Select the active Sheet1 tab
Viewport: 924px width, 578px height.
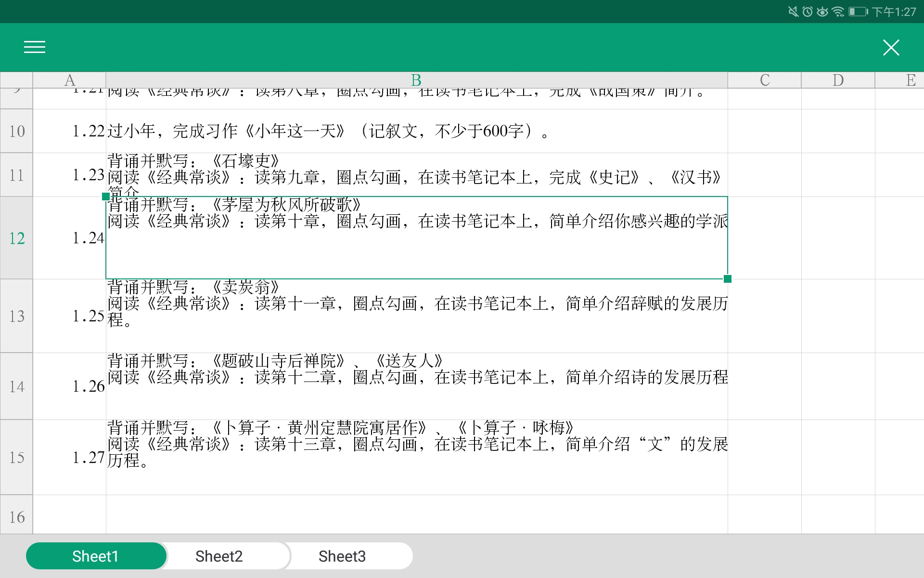tap(96, 555)
